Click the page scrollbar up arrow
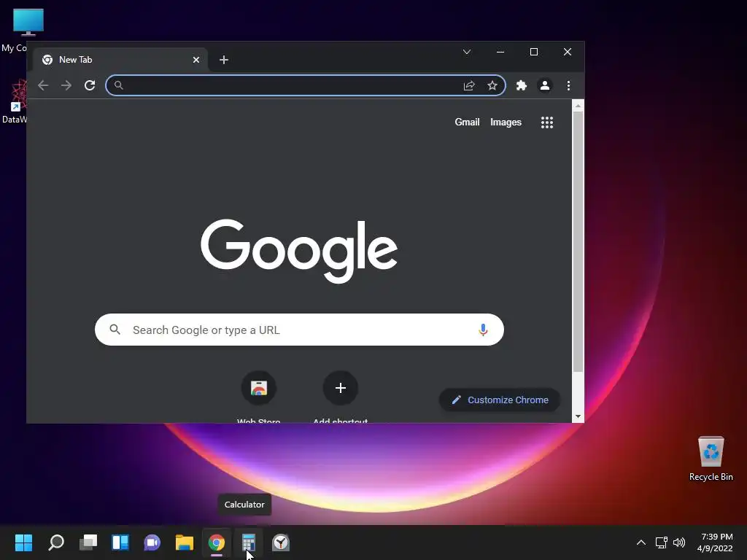 [578, 105]
